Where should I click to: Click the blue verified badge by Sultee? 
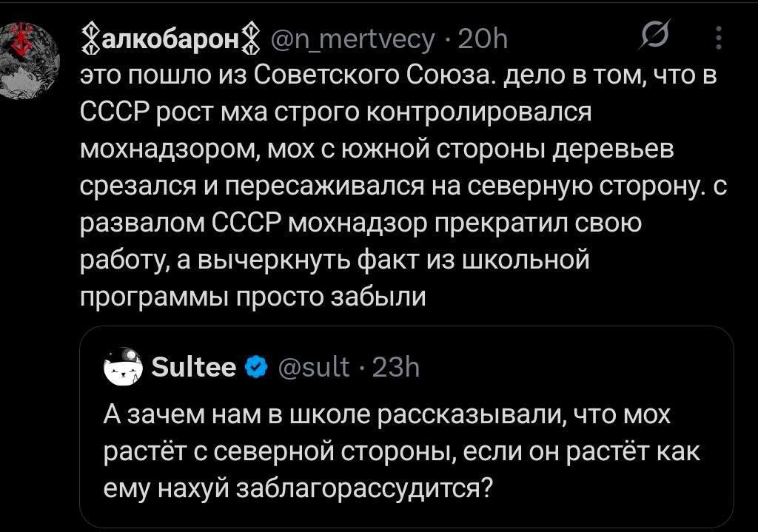coord(256,366)
